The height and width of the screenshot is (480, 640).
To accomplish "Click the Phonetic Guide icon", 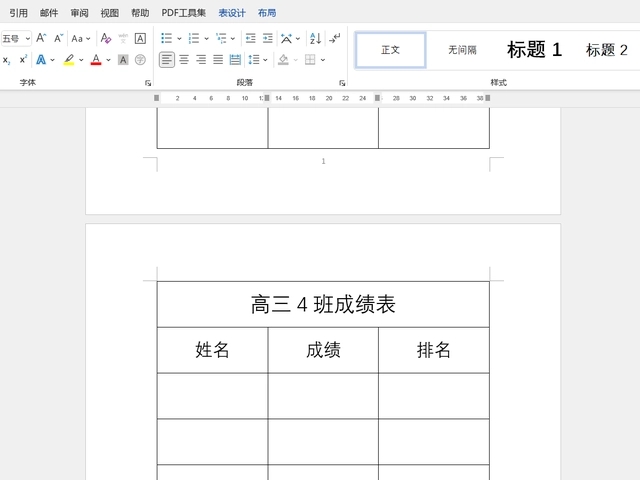I will click(123, 38).
